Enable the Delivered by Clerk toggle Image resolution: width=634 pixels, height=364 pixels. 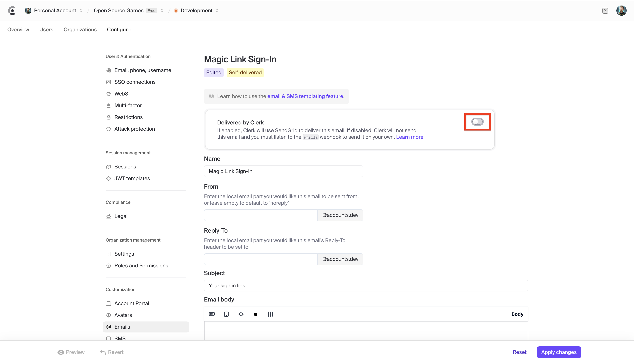pyautogui.click(x=477, y=122)
